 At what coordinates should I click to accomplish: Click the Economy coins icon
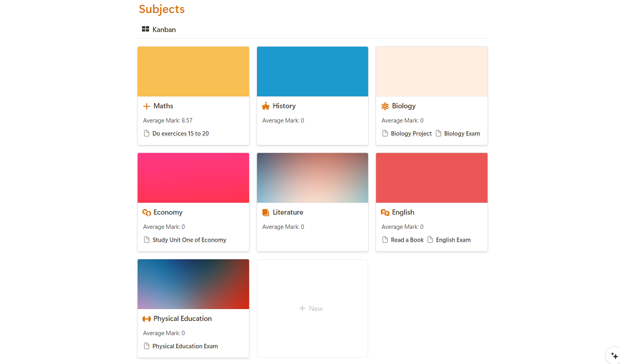click(x=147, y=213)
